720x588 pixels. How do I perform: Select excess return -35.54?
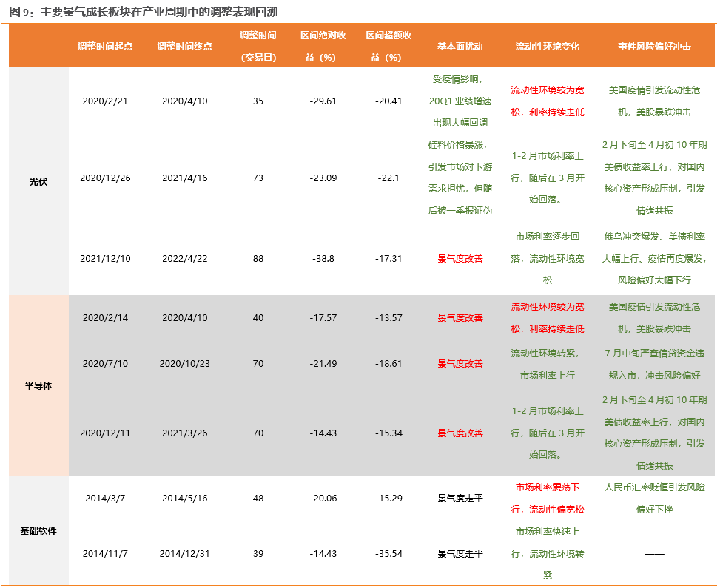click(388, 554)
